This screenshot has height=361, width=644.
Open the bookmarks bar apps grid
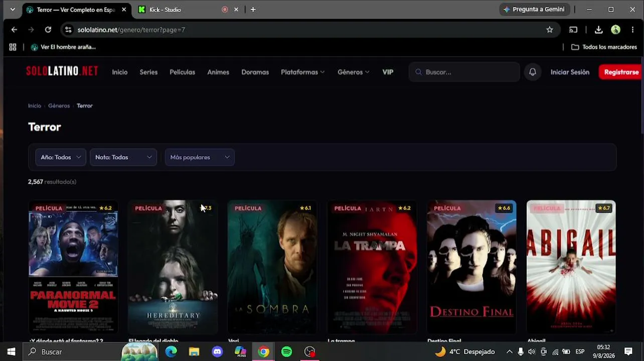click(x=13, y=47)
